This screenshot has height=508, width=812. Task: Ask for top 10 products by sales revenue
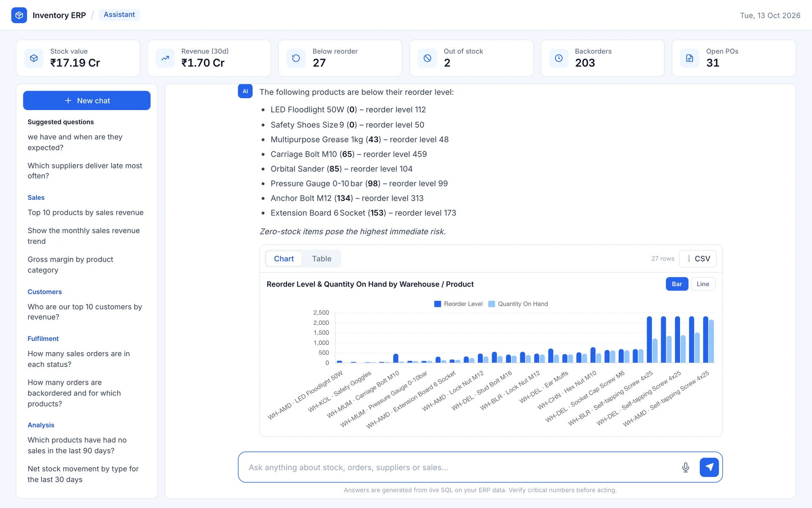pyautogui.click(x=85, y=213)
